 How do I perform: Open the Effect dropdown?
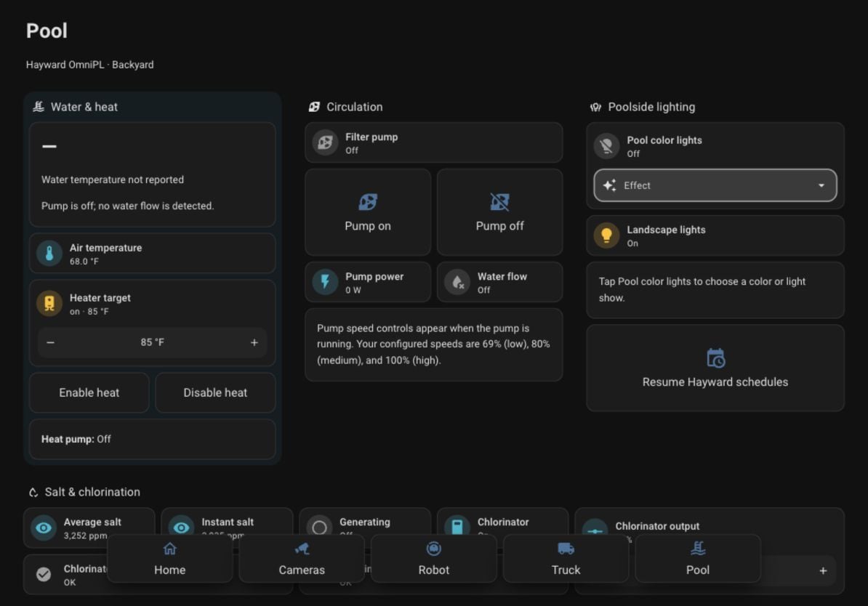point(715,185)
